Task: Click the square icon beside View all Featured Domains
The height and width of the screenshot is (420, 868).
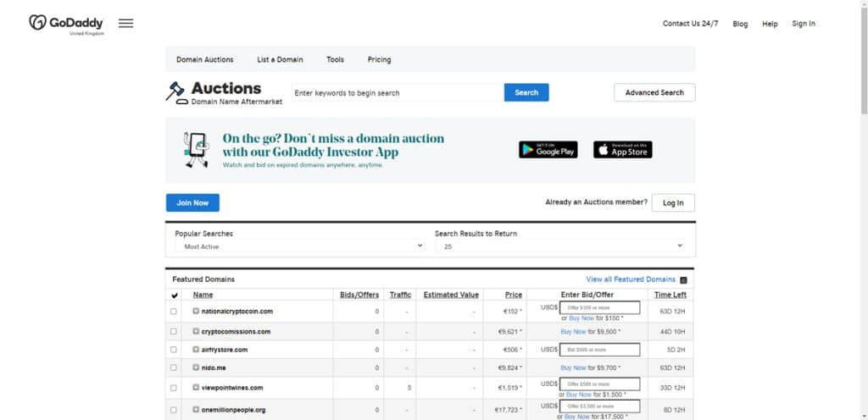Action: pyautogui.click(x=684, y=280)
